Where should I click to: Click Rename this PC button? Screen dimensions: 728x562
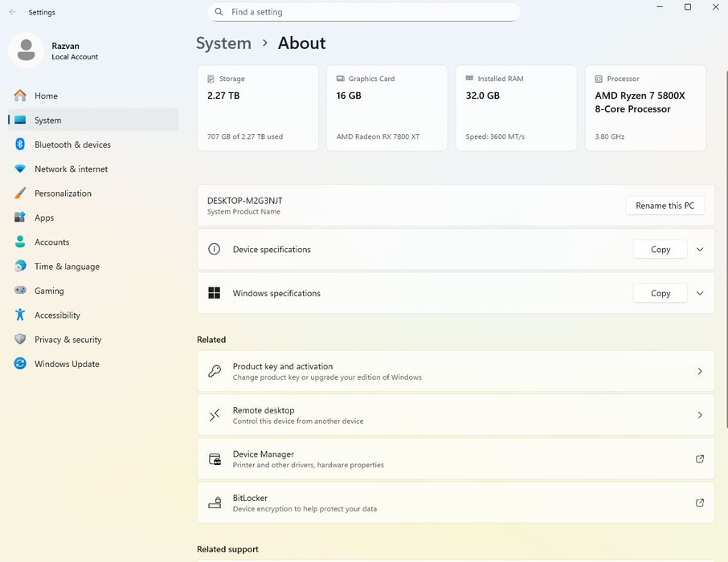(665, 206)
